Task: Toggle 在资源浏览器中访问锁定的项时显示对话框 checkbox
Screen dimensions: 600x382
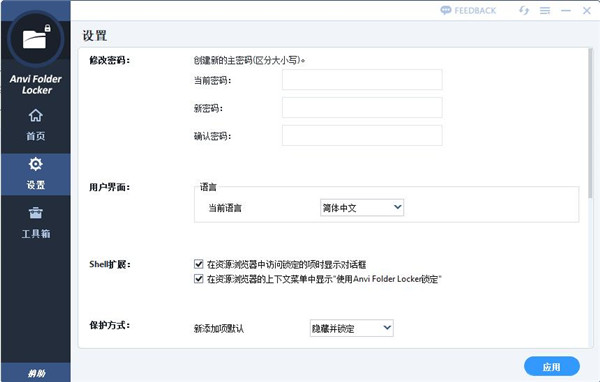Action: 199,264
